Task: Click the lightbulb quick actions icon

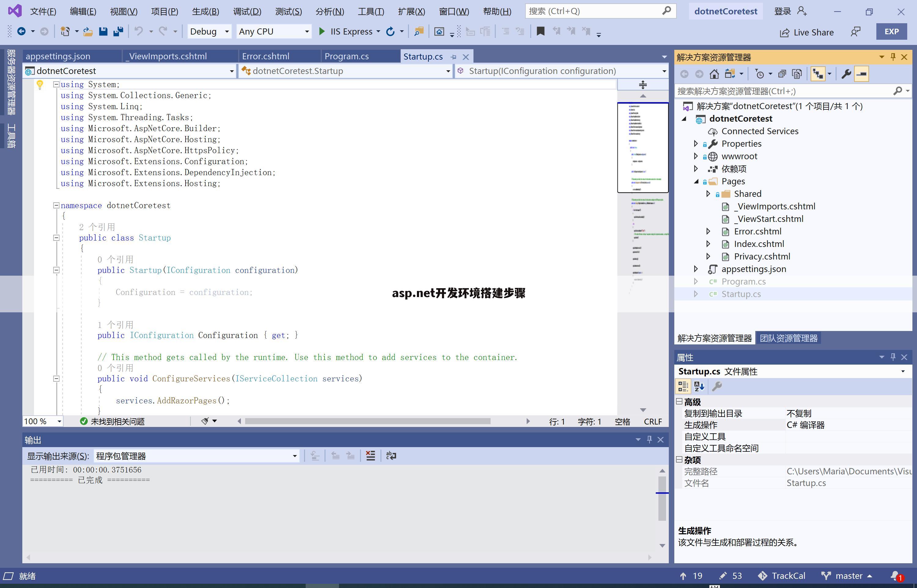Action: tap(40, 85)
